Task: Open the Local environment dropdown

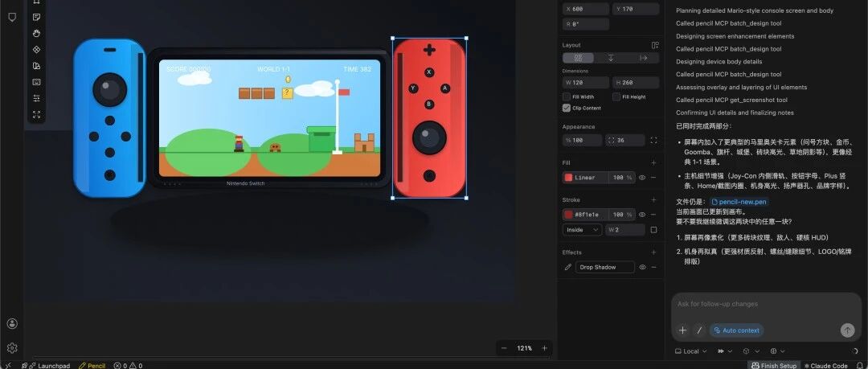Action: pyautogui.click(x=689, y=351)
